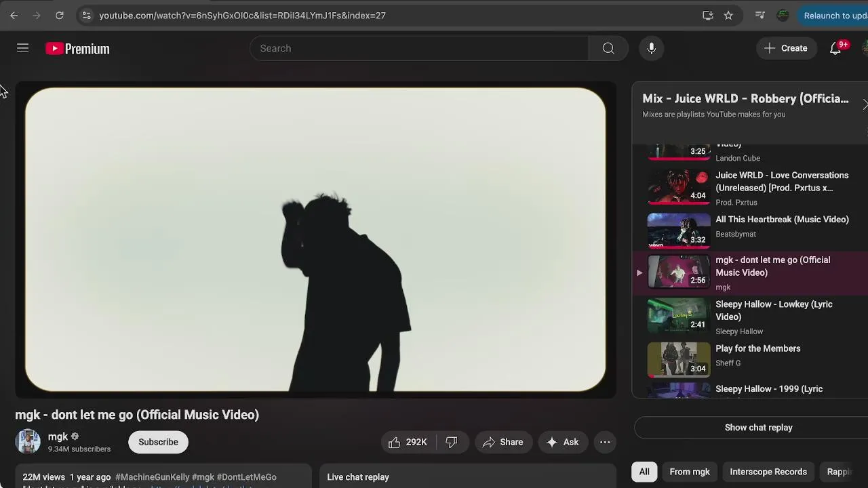Play All This Heartbreak Music Video
Image resolution: width=868 pixels, height=488 pixels.
[749, 230]
